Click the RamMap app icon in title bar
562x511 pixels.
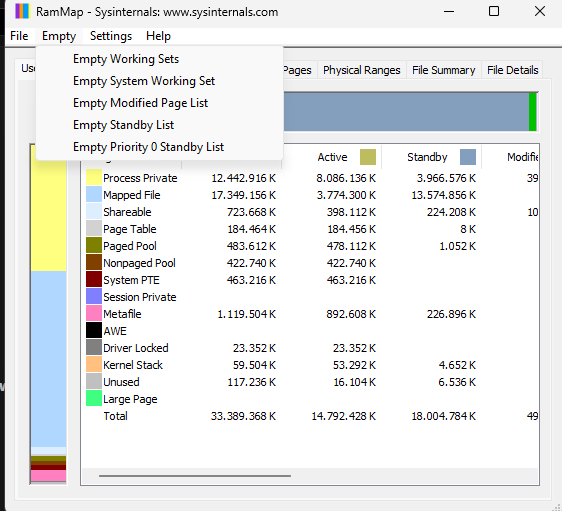pyautogui.click(x=22, y=11)
